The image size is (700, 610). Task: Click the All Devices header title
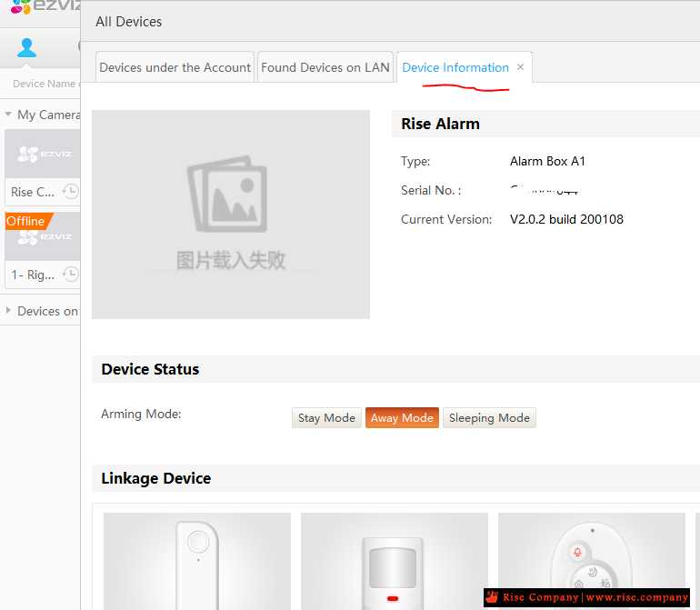(128, 22)
